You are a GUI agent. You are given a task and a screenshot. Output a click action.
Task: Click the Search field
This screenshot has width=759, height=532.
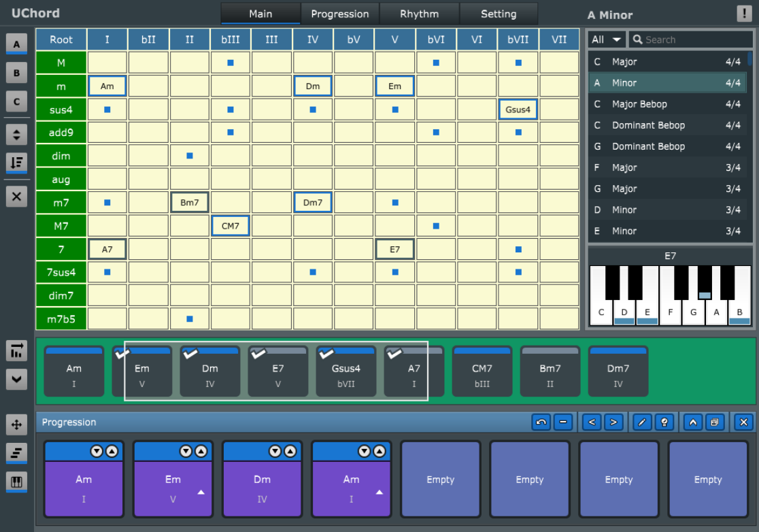tap(690, 39)
